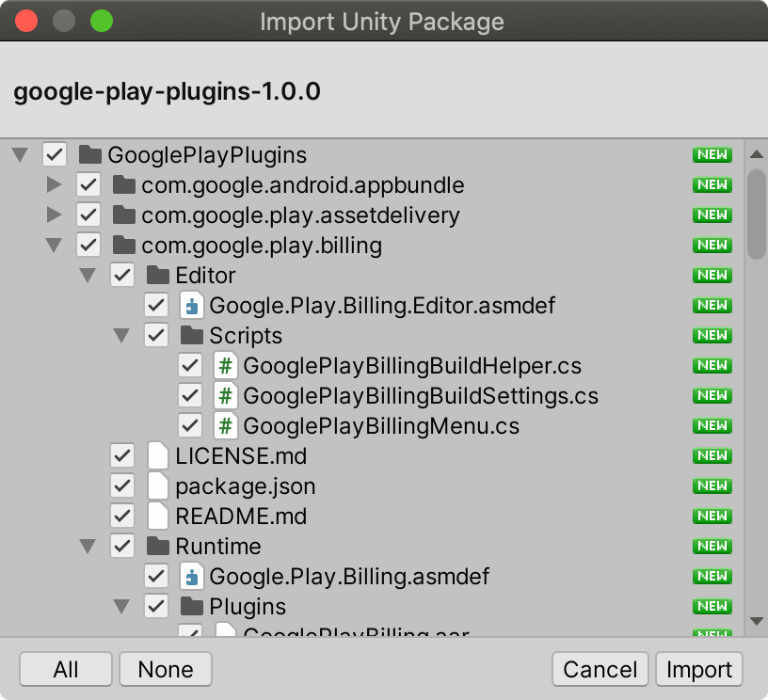Click the GooglePlayPlugins root folder icon

pos(90,155)
